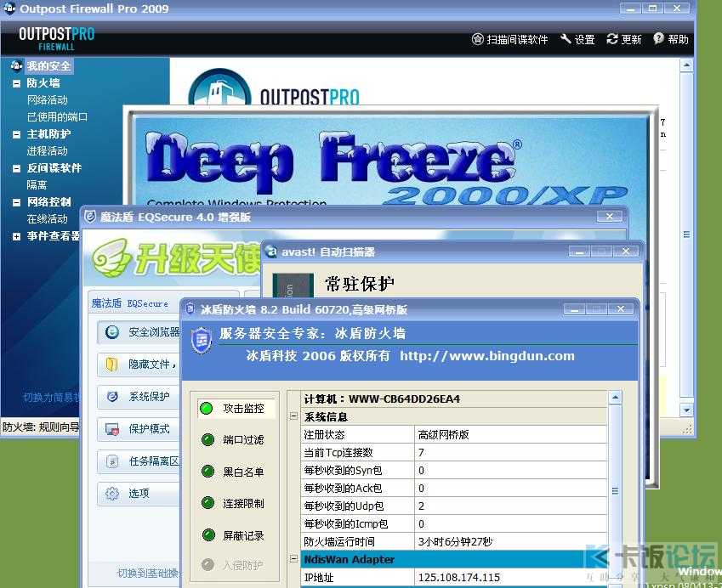Open 隔离 in Outpost sidebar

click(37, 185)
